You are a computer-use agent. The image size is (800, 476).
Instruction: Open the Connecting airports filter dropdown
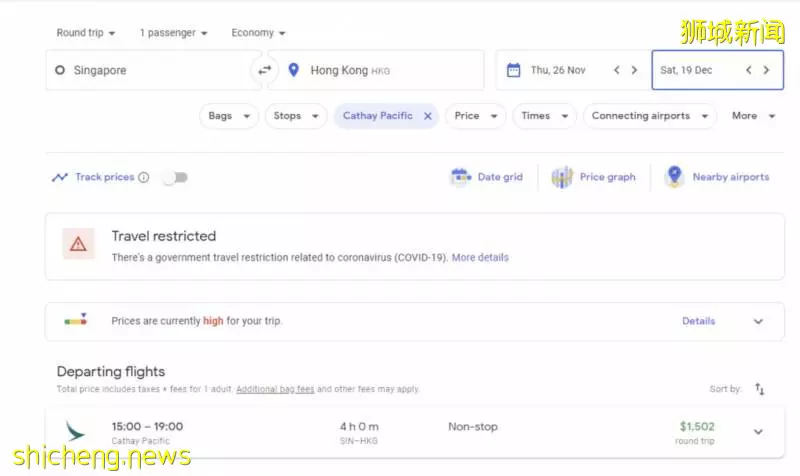coord(650,116)
